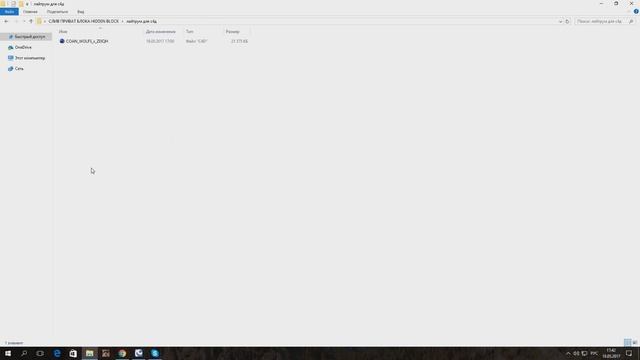This screenshot has height=360, width=640.
Task: Go forward with the right arrow button
Action: tap(16, 21)
